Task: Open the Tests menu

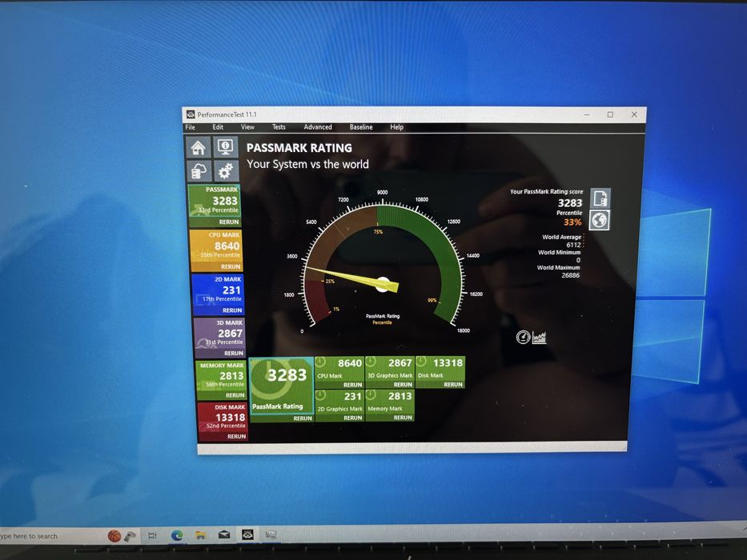Action: 279,127
